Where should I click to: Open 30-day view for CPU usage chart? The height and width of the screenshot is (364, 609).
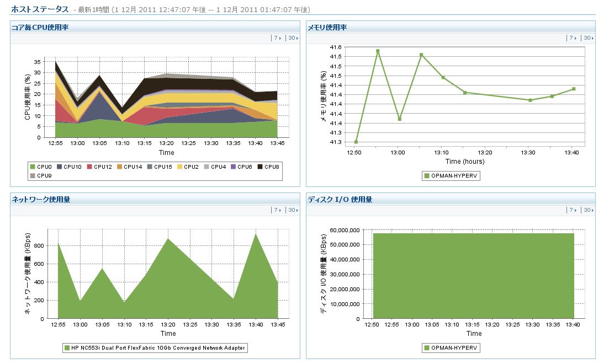(293, 38)
